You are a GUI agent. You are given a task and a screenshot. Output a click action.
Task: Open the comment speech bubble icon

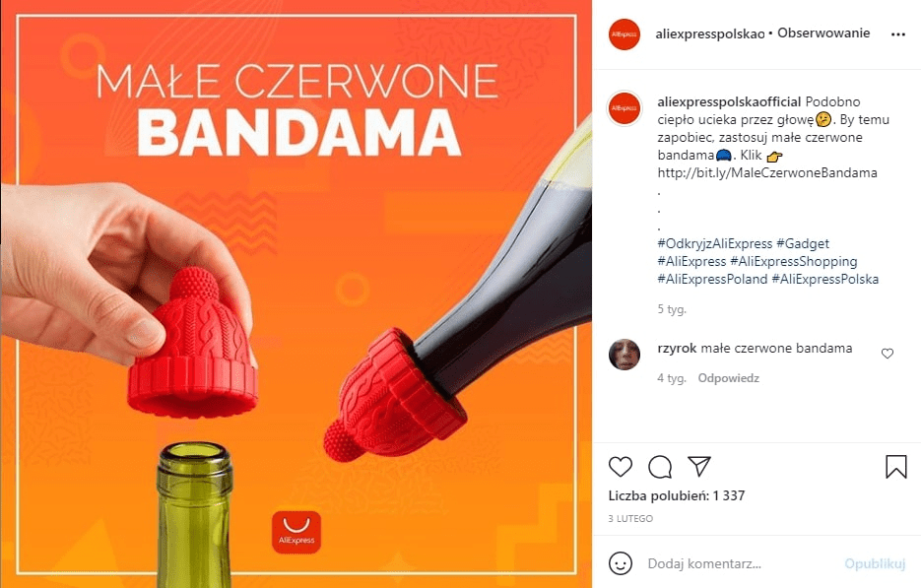click(660, 467)
